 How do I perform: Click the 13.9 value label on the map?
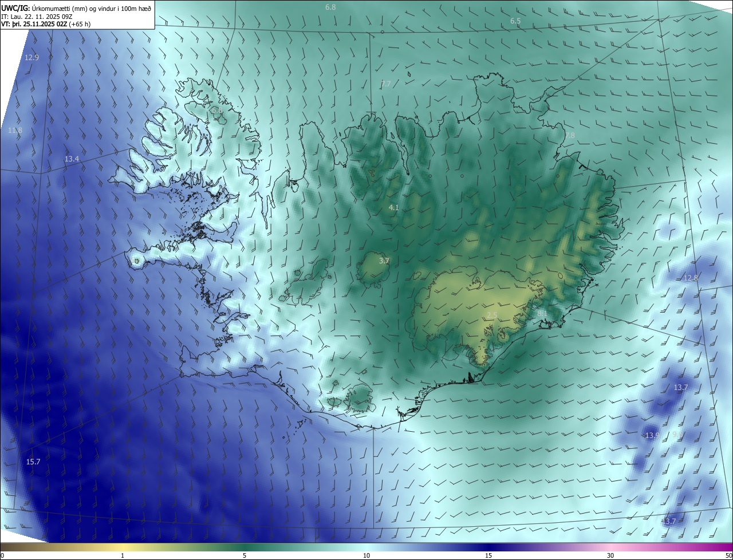tap(652, 436)
